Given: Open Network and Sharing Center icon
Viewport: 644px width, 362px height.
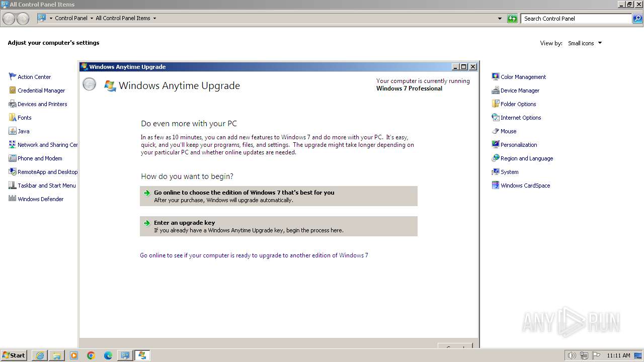Looking at the screenshot, I should (x=13, y=144).
